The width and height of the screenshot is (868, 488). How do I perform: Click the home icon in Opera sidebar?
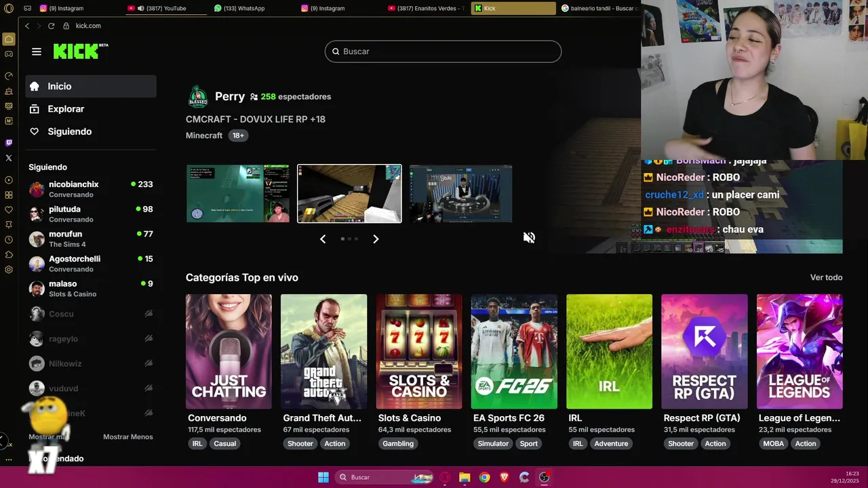[x=9, y=39]
